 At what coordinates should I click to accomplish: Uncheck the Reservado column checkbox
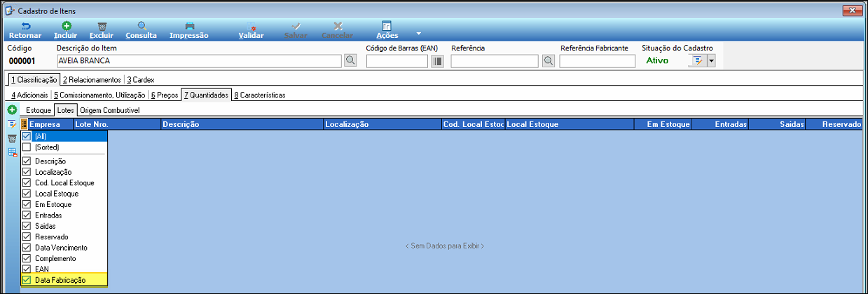point(27,236)
